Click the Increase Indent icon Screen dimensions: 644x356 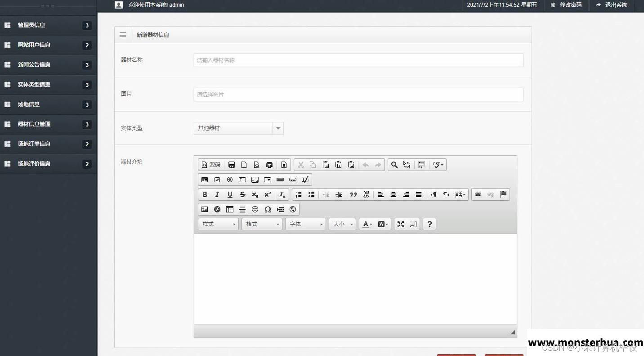[x=339, y=194]
